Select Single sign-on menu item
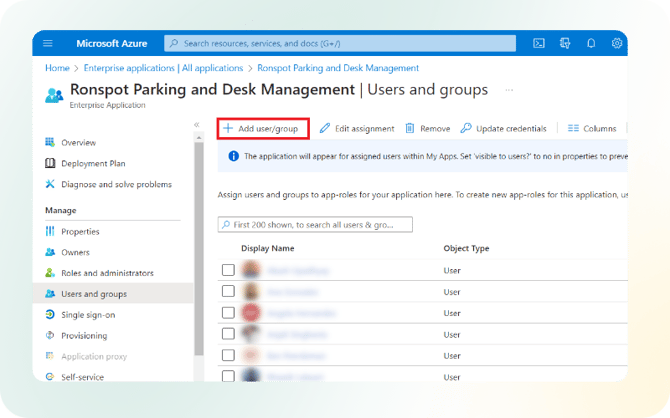 click(x=88, y=315)
